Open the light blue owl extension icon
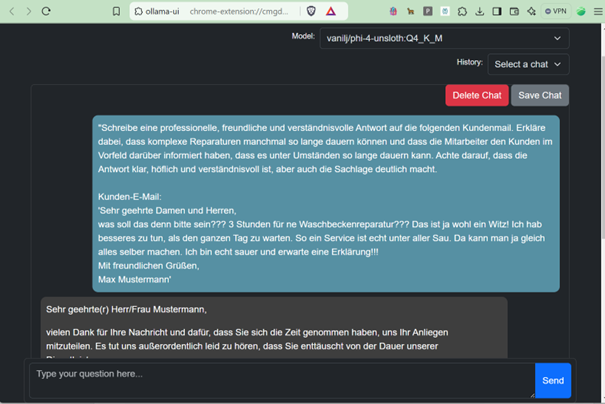Viewport: 605px width, 404px height. [445, 11]
